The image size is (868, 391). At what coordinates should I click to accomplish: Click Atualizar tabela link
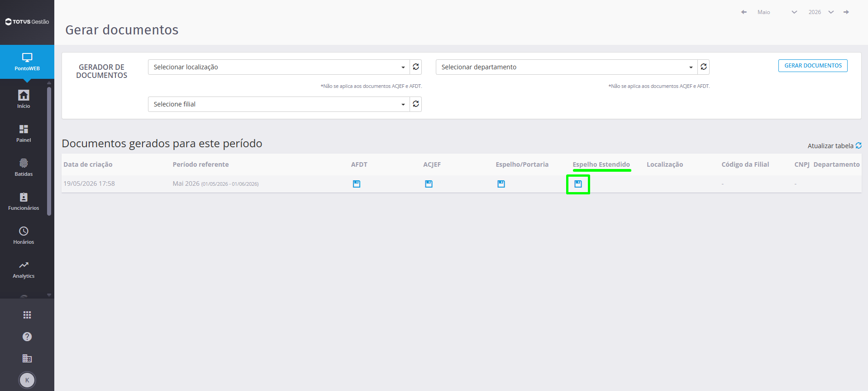point(835,146)
